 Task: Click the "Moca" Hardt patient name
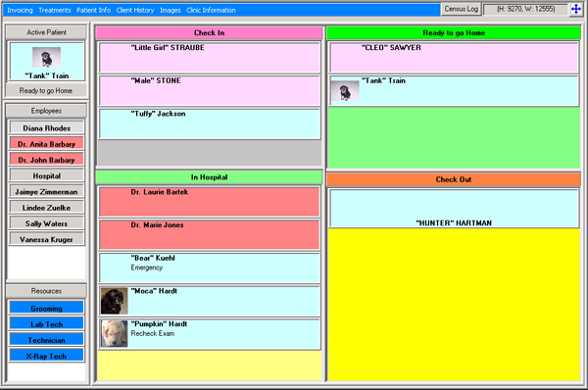154,291
